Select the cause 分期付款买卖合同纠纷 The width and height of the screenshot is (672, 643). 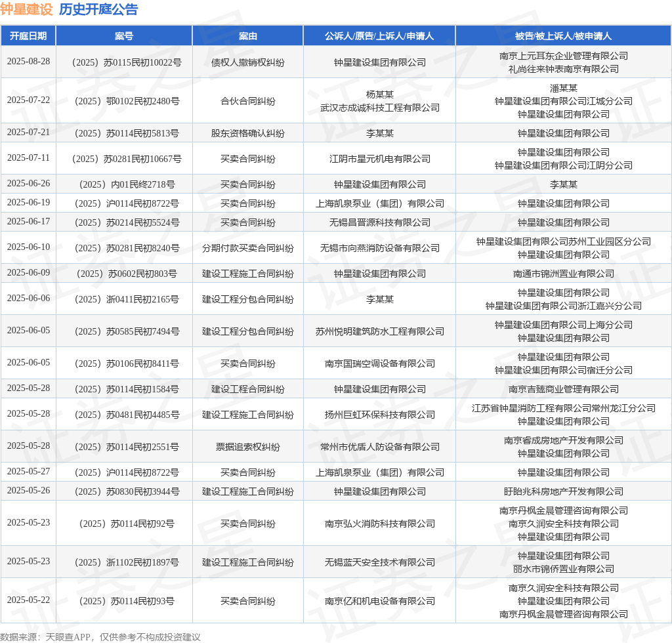point(247,249)
